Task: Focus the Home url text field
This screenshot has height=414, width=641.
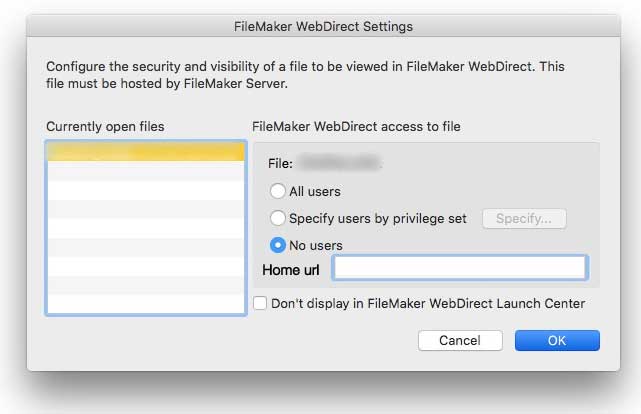Action: pos(460,268)
